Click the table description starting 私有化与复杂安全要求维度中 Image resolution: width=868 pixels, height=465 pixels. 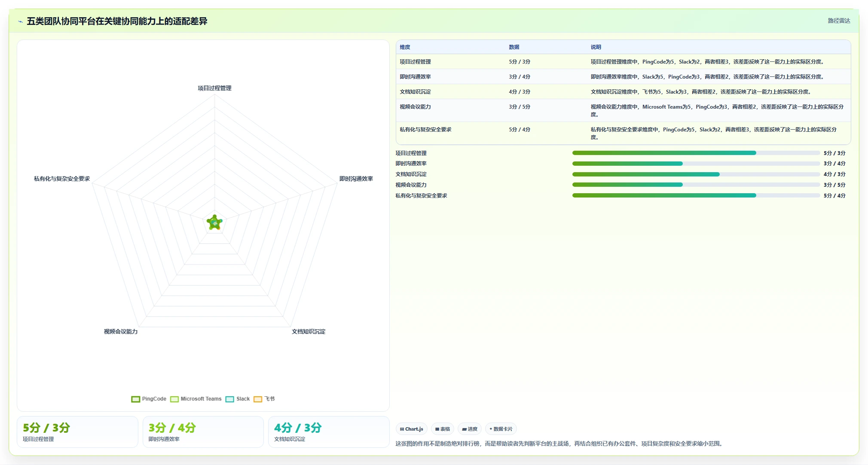point(714,134)
